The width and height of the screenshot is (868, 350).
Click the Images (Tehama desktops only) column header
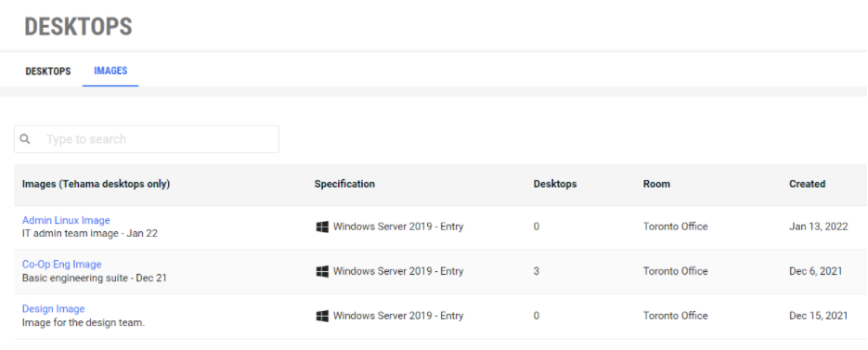coord(97,185)
